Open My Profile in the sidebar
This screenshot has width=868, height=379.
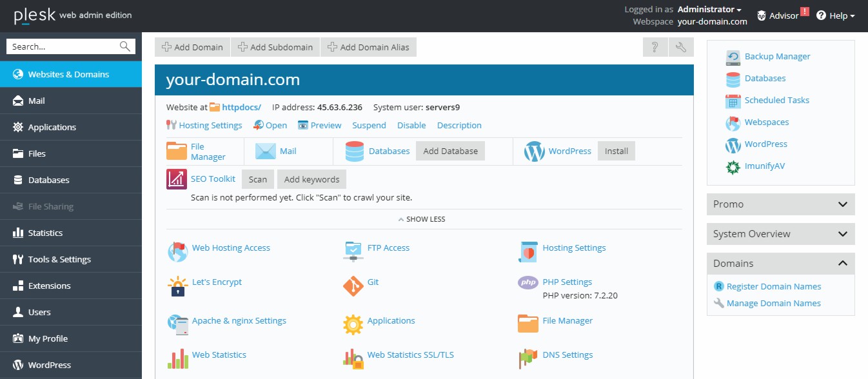[x=71, y=338]
